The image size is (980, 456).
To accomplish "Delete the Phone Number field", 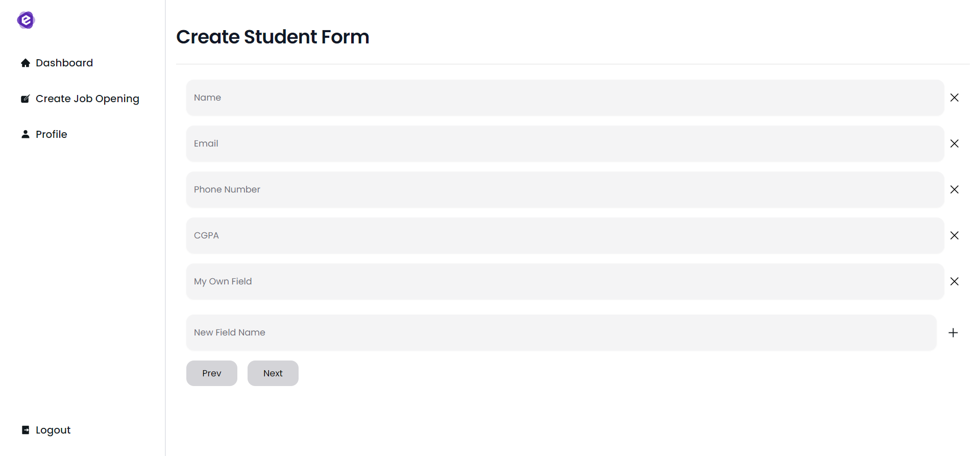I will pos(954,189).
